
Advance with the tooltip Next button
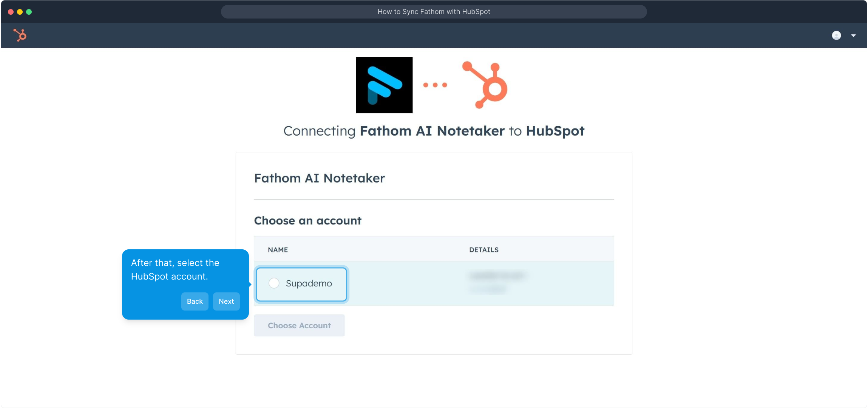tap(226, 301)
